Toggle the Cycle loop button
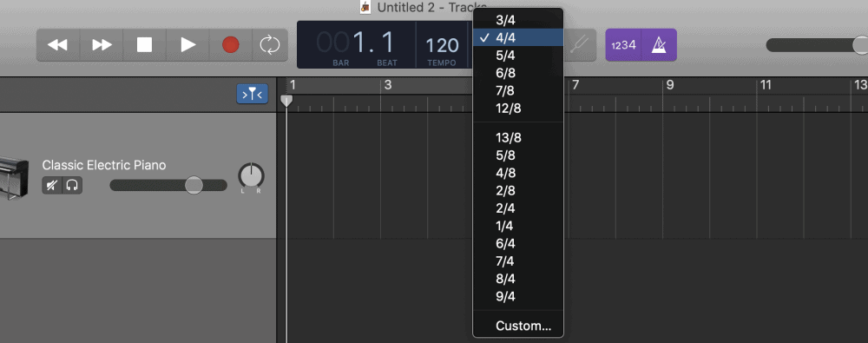 click(x=270, y=45)
